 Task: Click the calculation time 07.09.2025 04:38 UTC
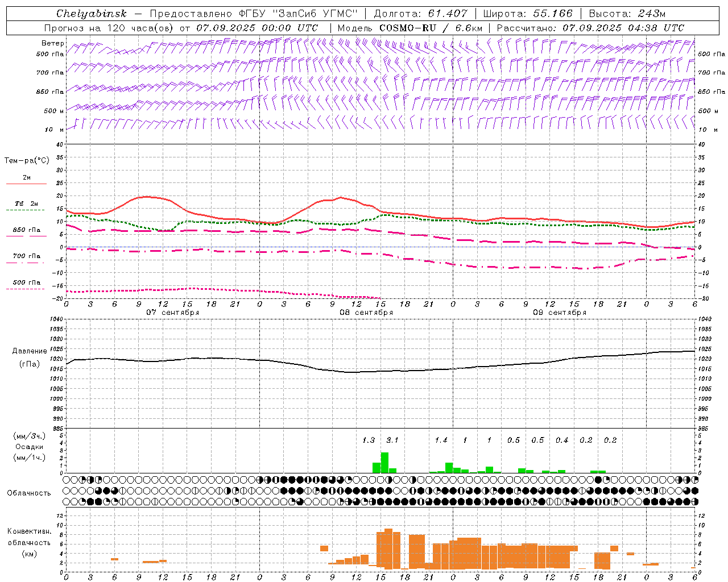coord(623,28)
